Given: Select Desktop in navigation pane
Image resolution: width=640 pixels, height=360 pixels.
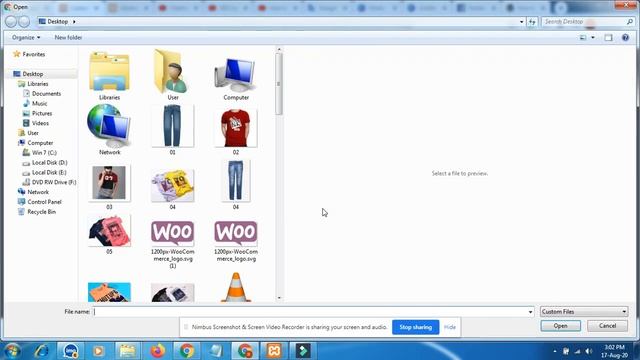Looking at the screenshot, I should (x=33, y=74).
